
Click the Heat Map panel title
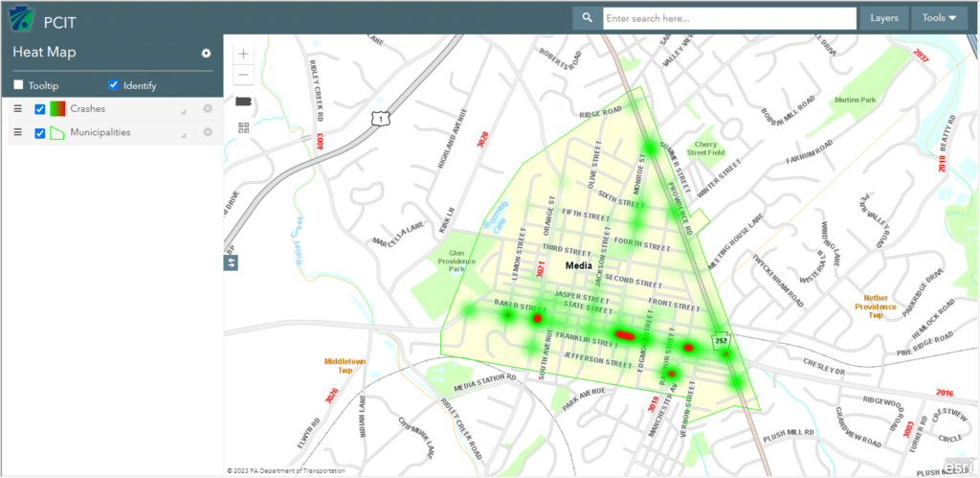tap(44, 53)
